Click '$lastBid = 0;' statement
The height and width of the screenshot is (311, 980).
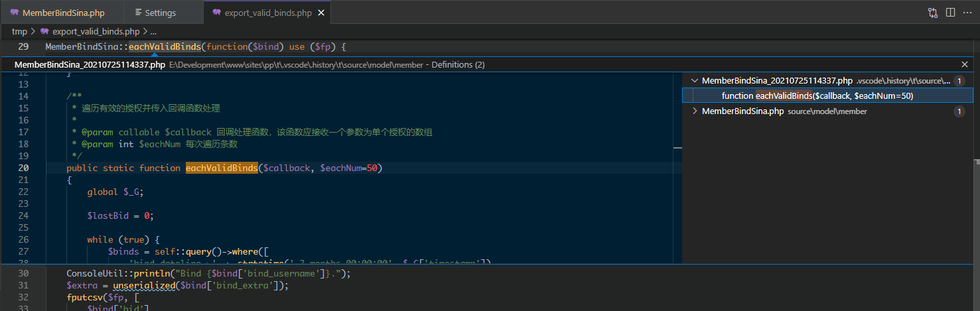click(120, 216)
